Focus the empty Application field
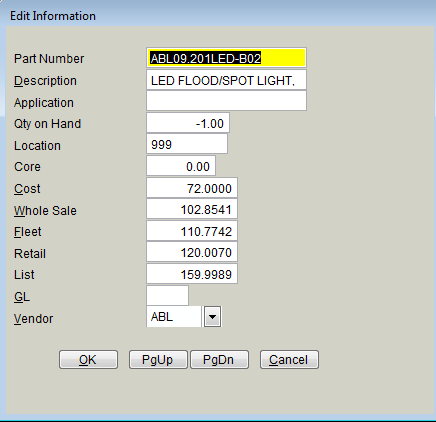 (226, 101)
